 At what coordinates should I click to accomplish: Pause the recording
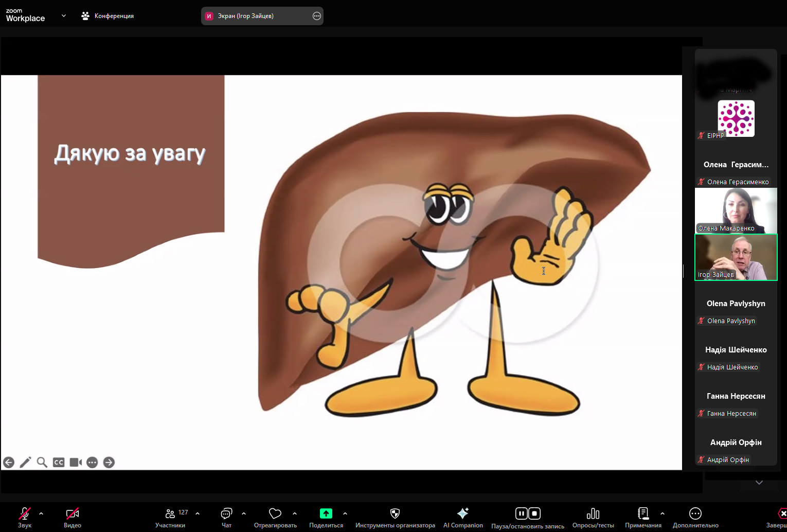click(521, 513)
